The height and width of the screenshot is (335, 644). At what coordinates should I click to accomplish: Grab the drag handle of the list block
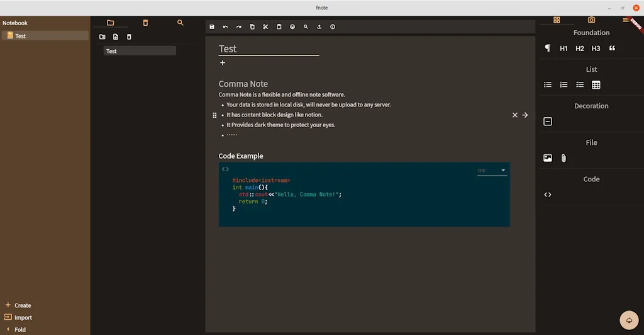pos(214,115)
